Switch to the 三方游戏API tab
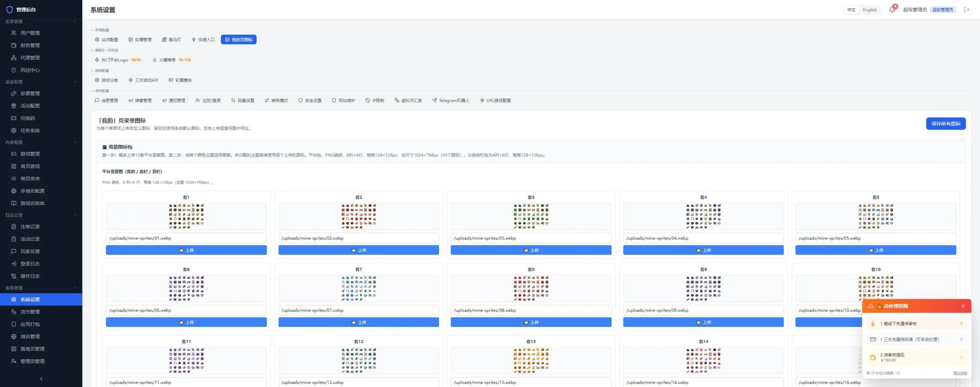The width and height of the screenshot is (980, 387). [143, 80]
